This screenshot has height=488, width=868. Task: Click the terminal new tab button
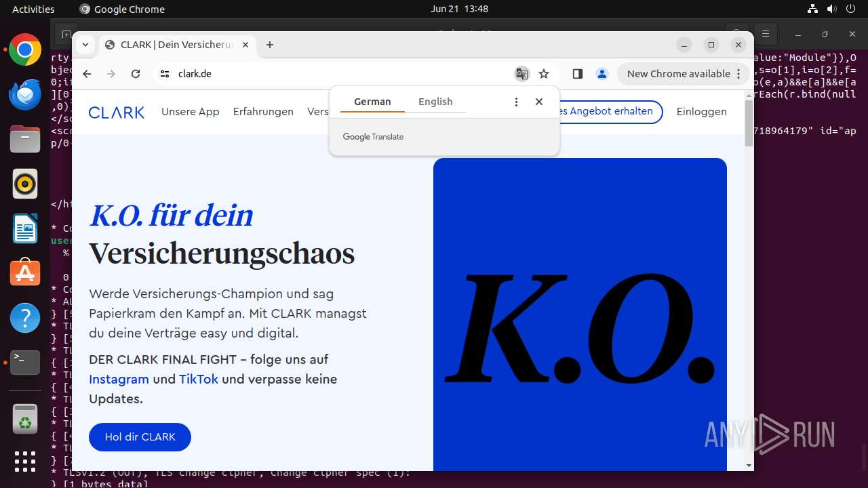pos(66,34)
